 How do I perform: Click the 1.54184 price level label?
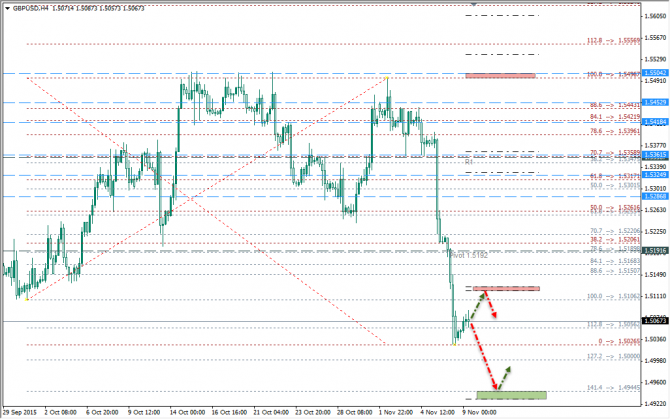tap(656, 122)
